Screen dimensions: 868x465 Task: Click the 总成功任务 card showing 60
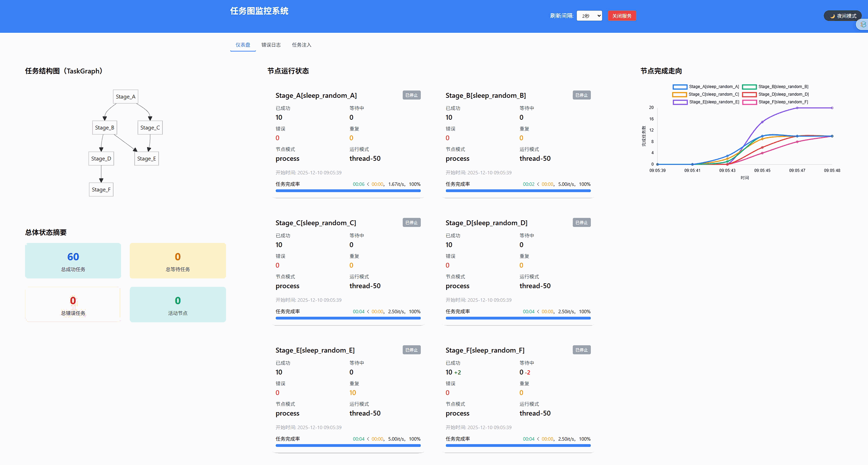73,261
